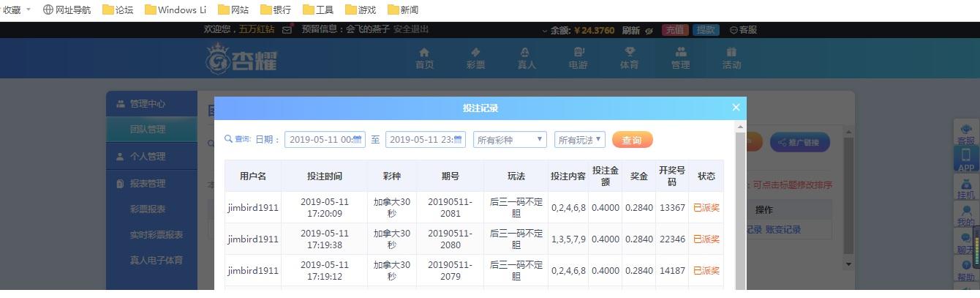Click bet time 2019-05-11 17:20:09
Image resolution: width=980 pixels, height=298 pixels.
coord(324,207)
